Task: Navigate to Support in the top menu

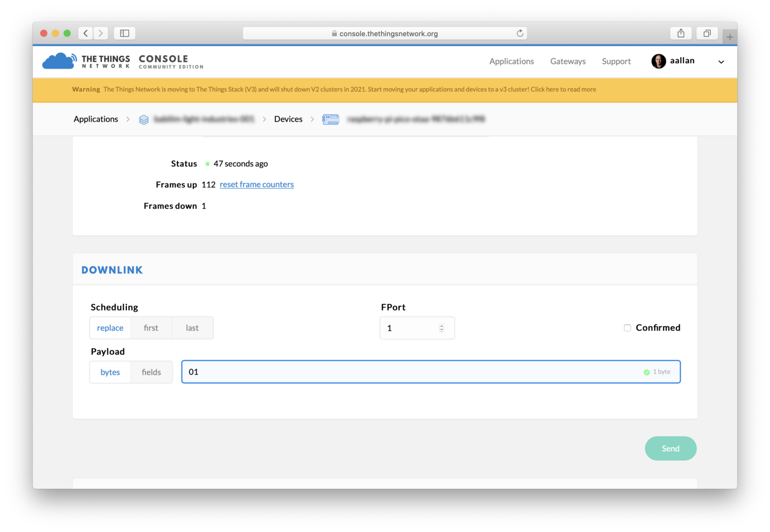Action: pyautogui.click(x=616, y=61)
